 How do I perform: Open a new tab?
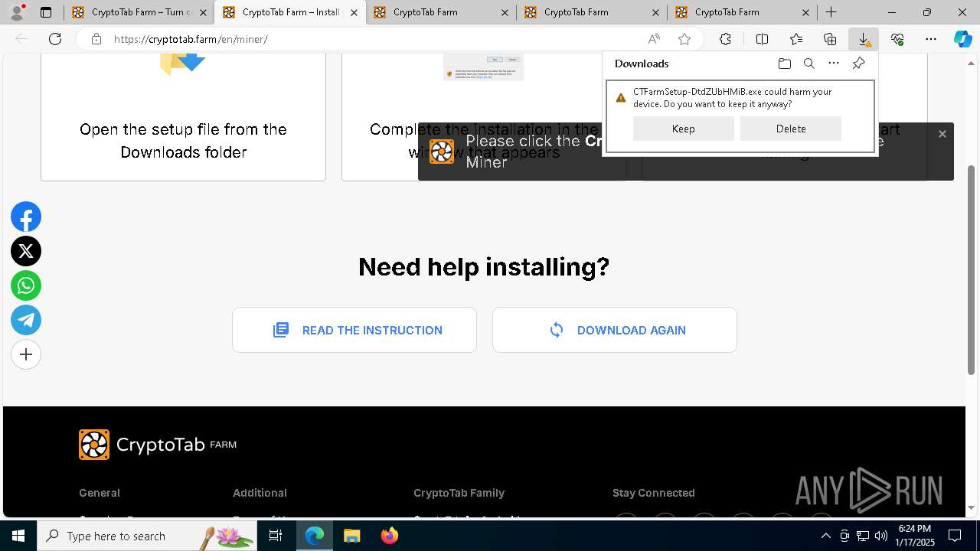tap(831, 12)
